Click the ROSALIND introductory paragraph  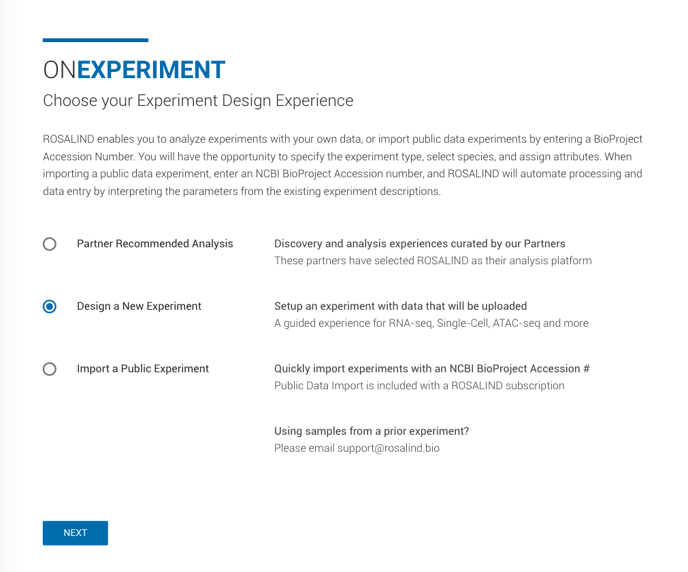tap(342, 165)
